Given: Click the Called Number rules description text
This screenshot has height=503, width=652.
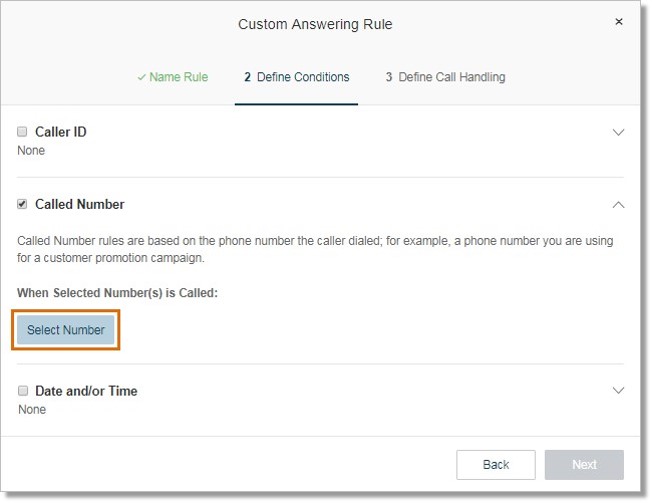Looking at the screenshot, I should click(x=315, y=249).
